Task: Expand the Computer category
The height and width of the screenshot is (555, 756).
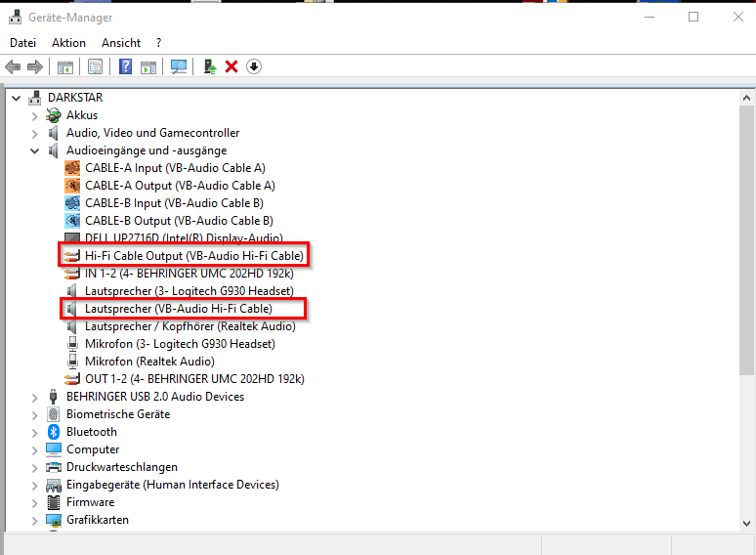Action: point(35,449)
